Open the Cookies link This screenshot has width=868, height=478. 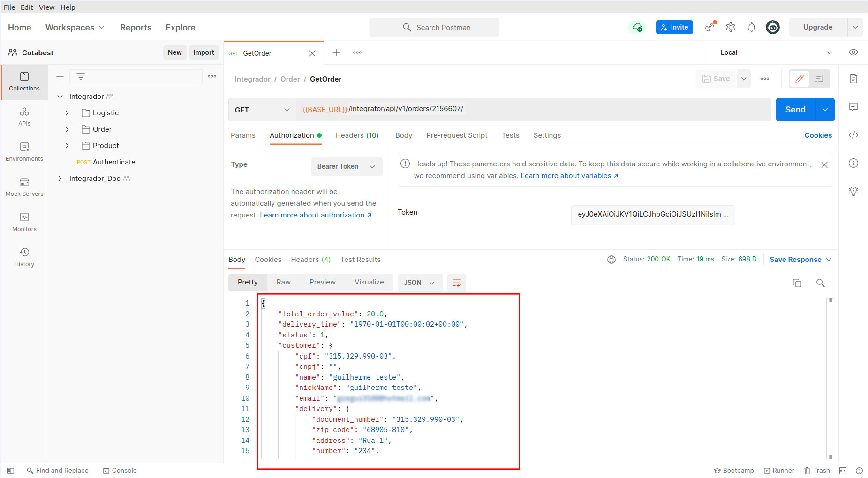[818, 135]
